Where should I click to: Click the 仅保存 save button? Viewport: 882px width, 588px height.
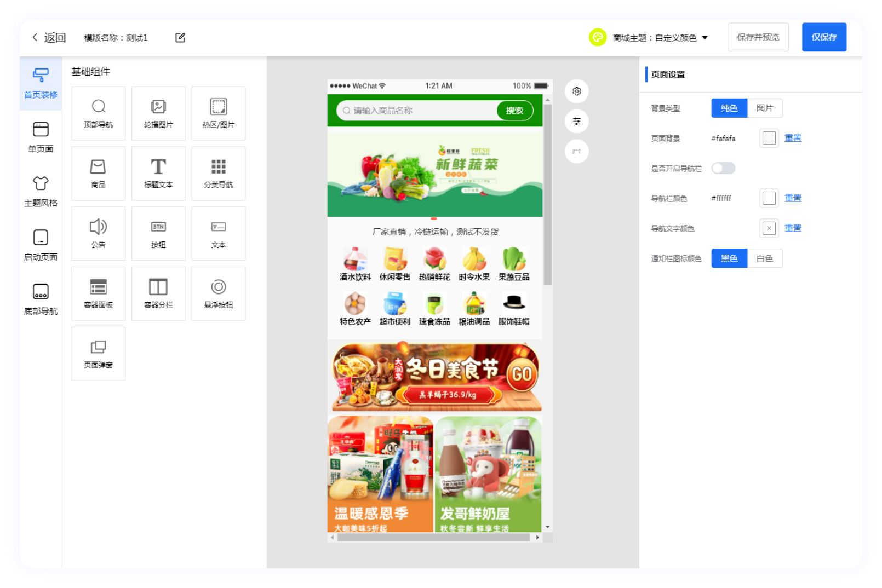[824, 37]
